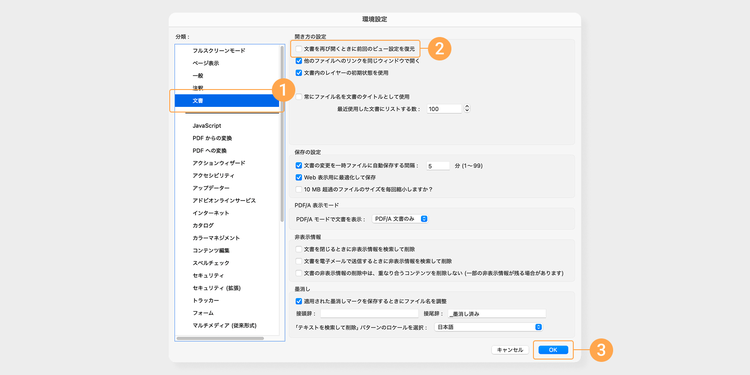Click the auto-save interval minutes field
Image resolution: width=750 pixels, height=375 pixels.
[x=438, y=166]
